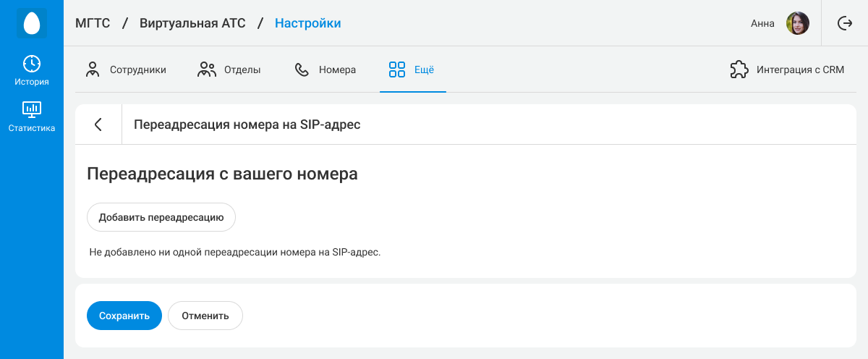Click the Отменить button
868x359 pixels.
(205, 316)
